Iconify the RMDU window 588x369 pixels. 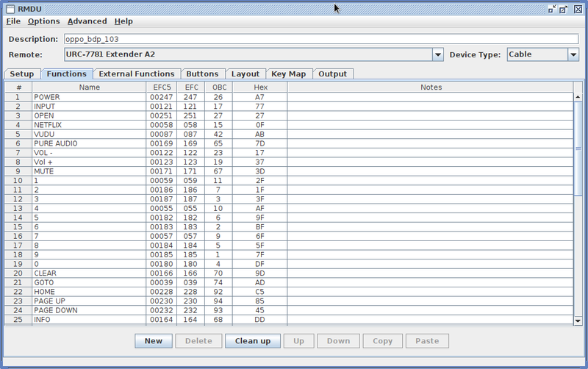click(x=552, y=9)
